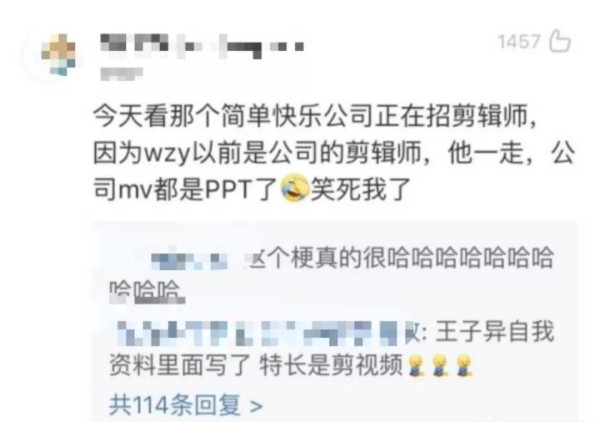This screenshot has height=422, width=600.
Task: Open the commenter's pixelated avatar
Action: (x=58, y=55)
